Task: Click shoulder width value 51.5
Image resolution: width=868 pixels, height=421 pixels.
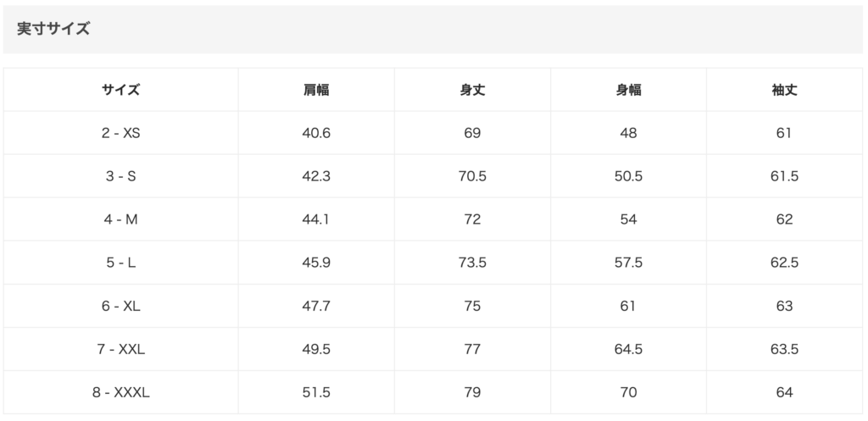Action: pyautogui.click(x=316, y=392)
